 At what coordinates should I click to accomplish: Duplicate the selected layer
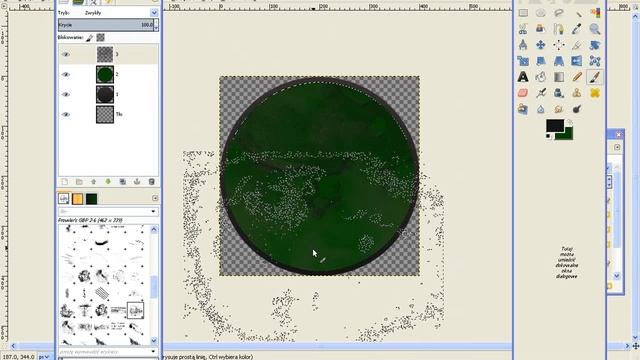[122, 182]
